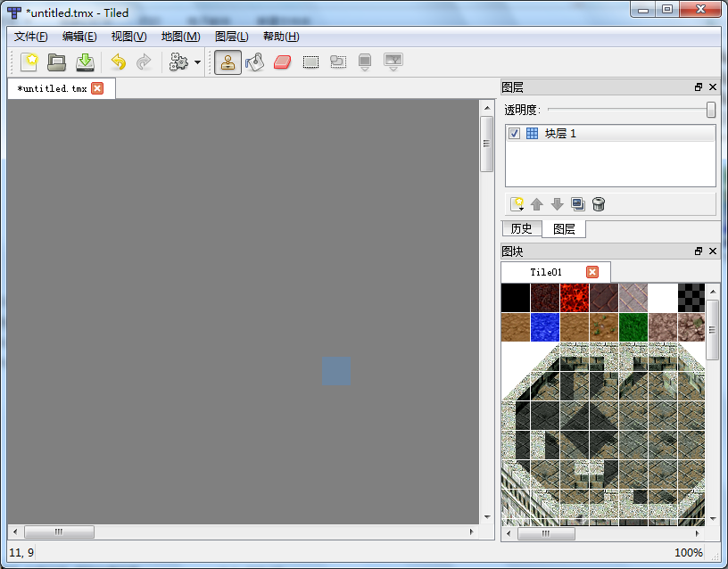Select the *untitled.tmx document tab
The height and width of the screenshot is (569, 728).
click(62, 88)
